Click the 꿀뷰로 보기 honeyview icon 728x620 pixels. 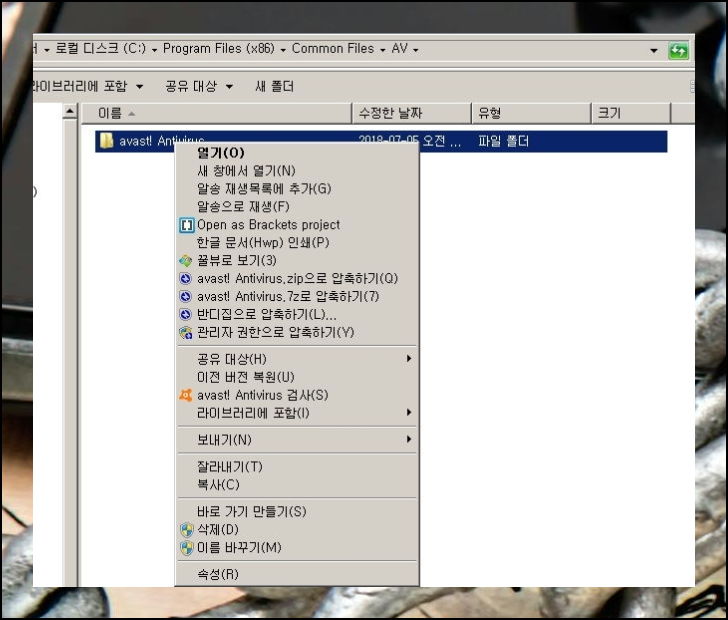pyautogui.click(x=186, y=261)
